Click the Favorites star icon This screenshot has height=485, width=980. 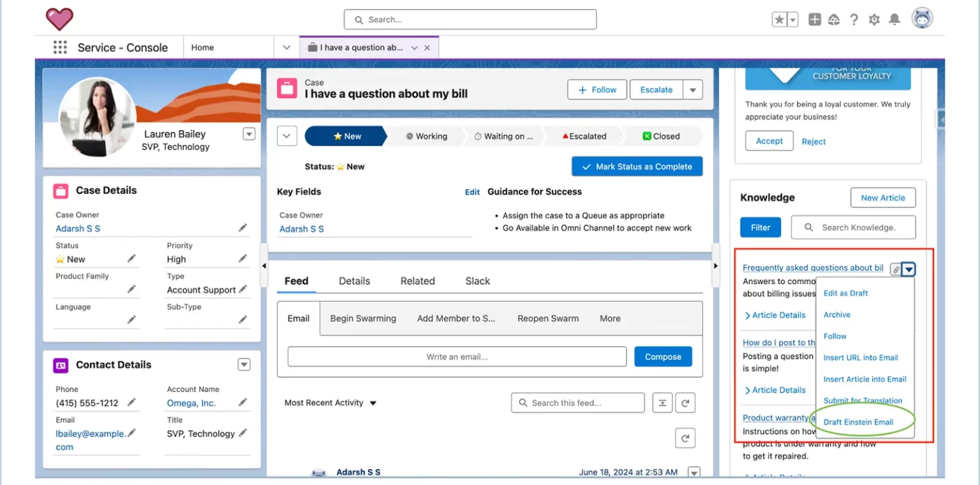point(780,20)
